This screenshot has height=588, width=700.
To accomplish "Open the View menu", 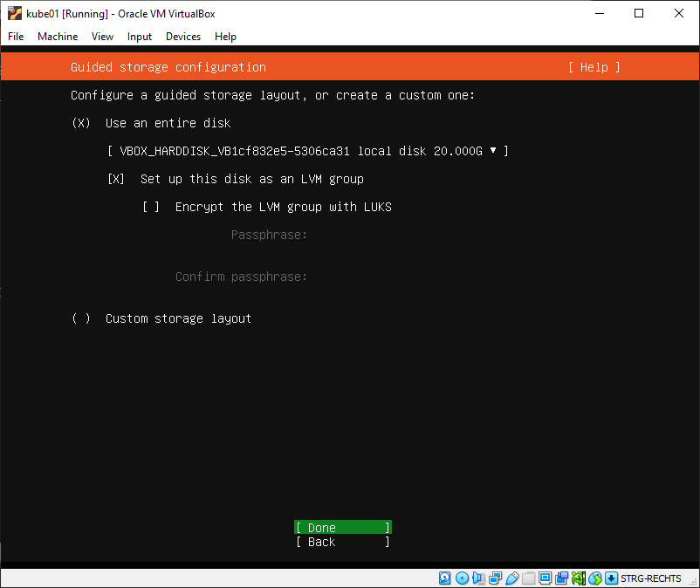I will tap(102, 37).
